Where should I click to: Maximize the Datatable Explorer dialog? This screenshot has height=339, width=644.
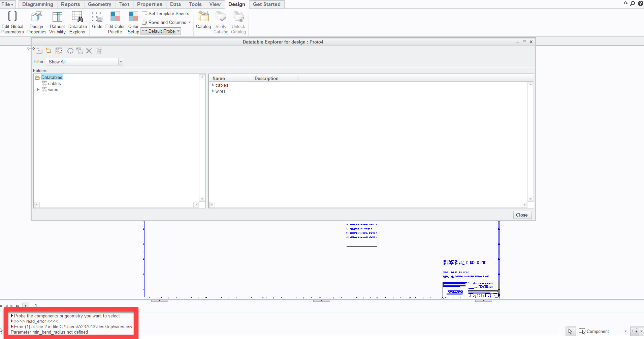(524, 42)
